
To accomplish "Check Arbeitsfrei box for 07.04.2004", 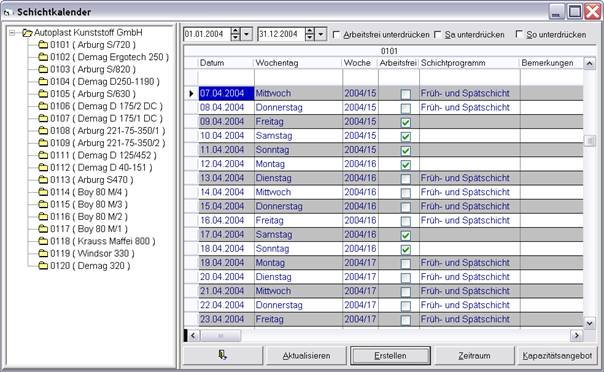I will [405, 94].
